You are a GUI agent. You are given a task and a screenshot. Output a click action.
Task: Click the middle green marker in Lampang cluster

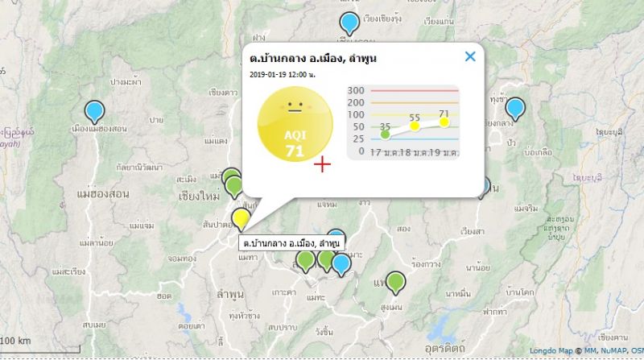[325, 259]
